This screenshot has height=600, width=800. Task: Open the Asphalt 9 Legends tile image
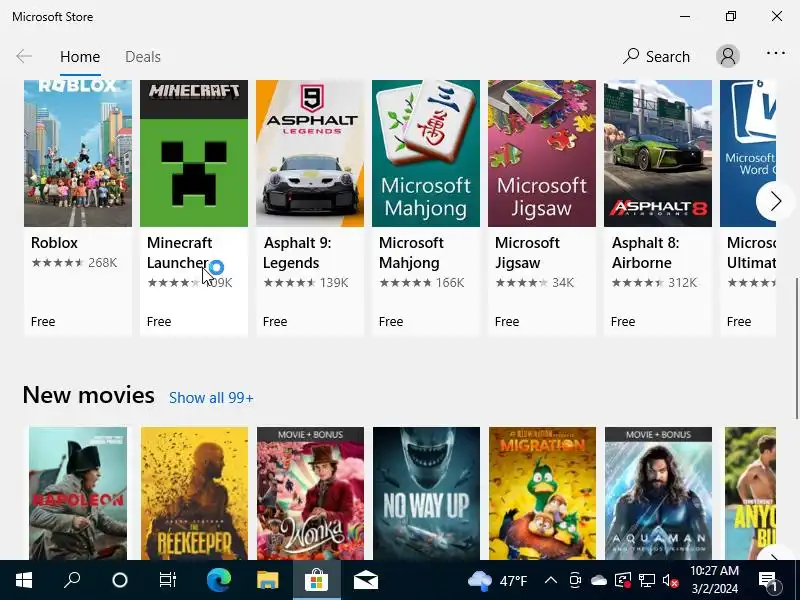click(x=310, y=153)
